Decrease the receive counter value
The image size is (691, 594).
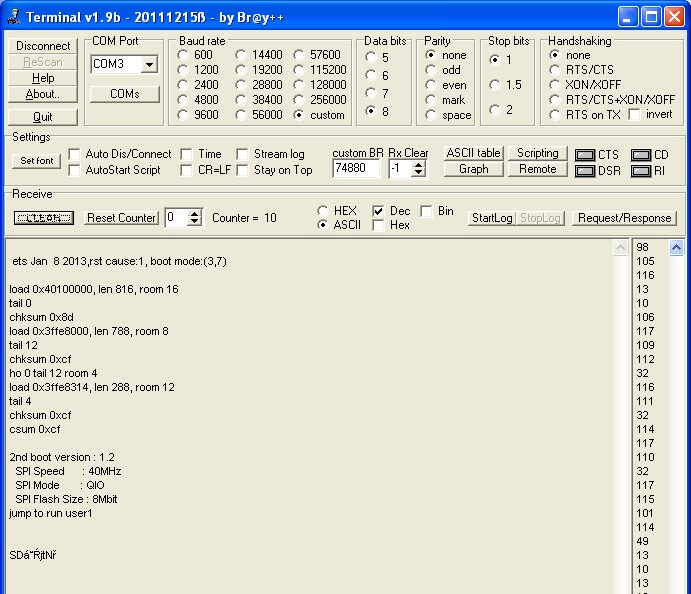194,222
